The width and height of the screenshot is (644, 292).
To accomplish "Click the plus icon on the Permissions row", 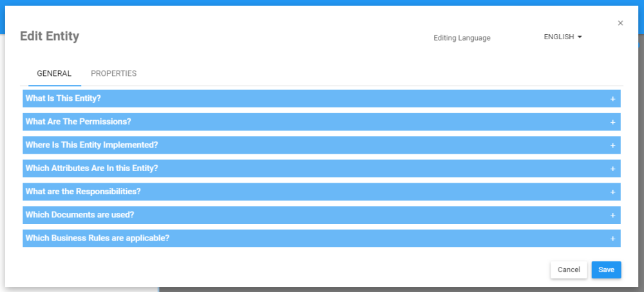I will coord(612,122).
